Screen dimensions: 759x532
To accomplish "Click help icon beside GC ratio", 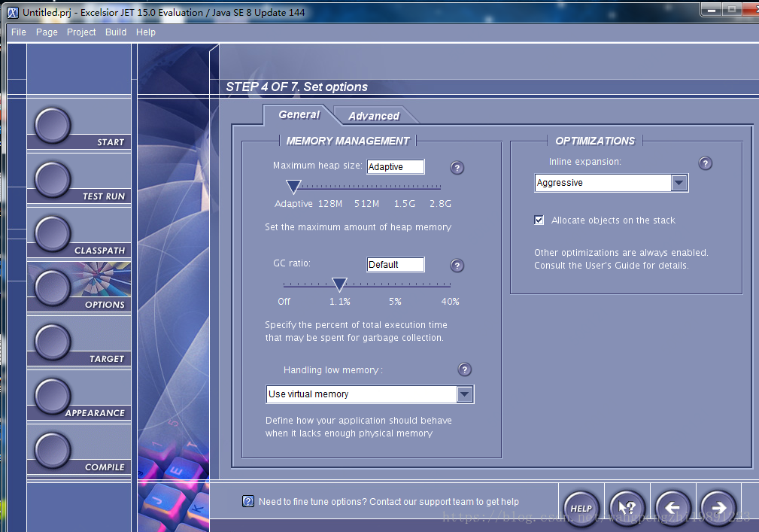I will (x=457, y=266).
